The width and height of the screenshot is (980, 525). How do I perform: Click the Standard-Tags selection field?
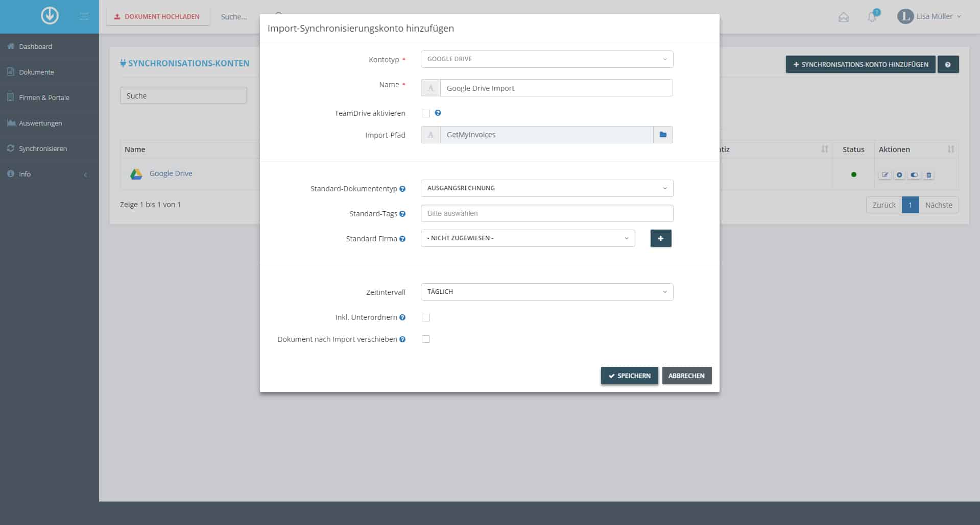click(x=547, y=213)
